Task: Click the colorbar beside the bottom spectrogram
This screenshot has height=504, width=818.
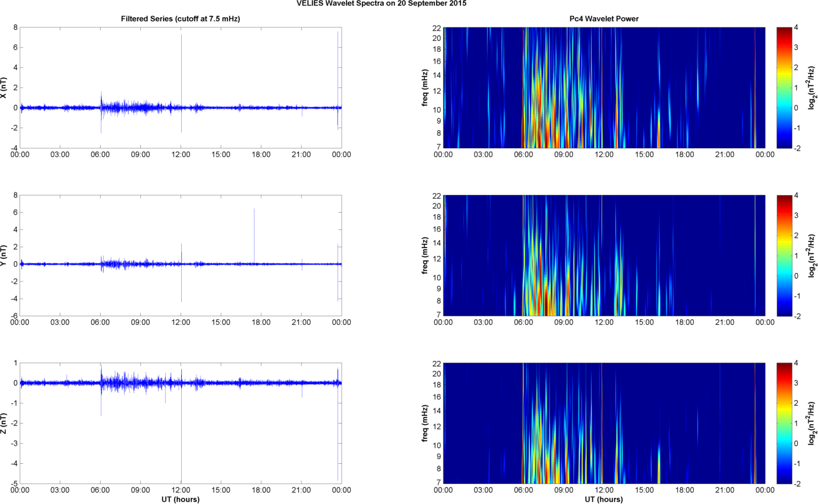Action: 784,422
